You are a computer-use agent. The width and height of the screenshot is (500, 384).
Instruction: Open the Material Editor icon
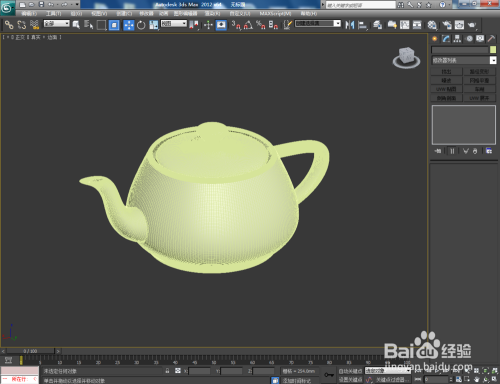[x=432, y=25]
